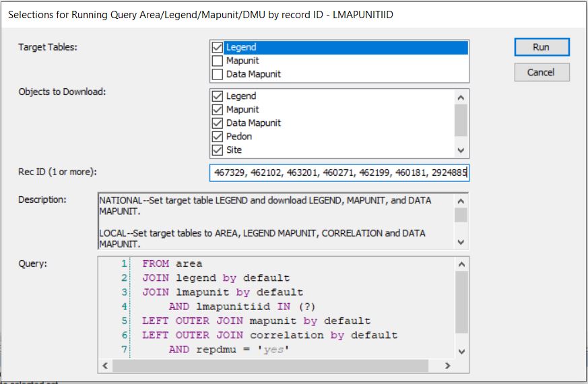Click Mapunit label in Target Tables list

pos(242,61)
